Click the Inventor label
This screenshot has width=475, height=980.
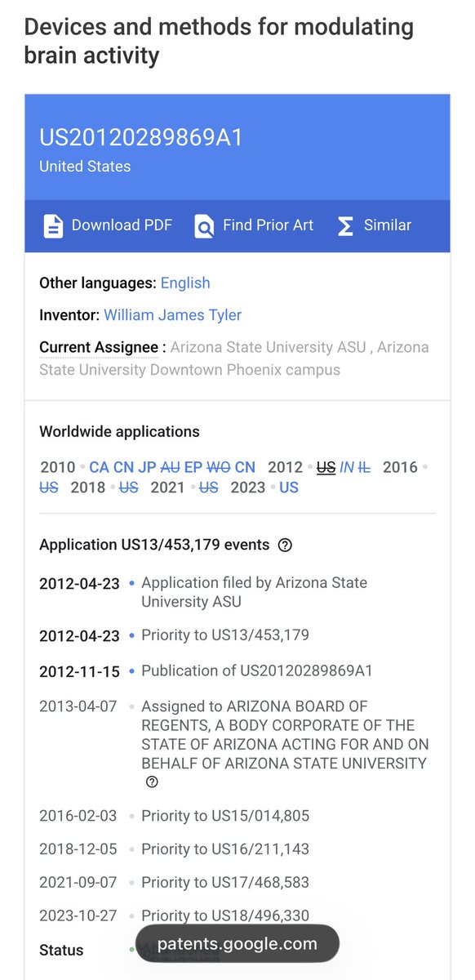coord(69,315)
